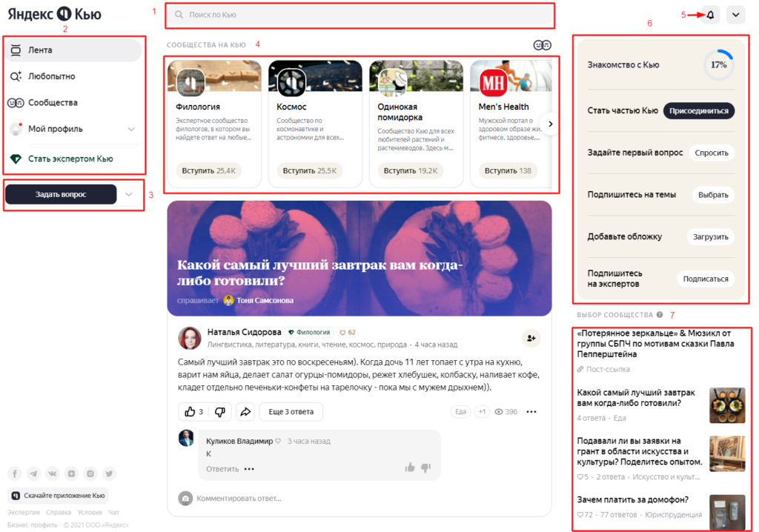Open the Экспертам footer link
759x532 pixels.
click(x=24, y=513)
